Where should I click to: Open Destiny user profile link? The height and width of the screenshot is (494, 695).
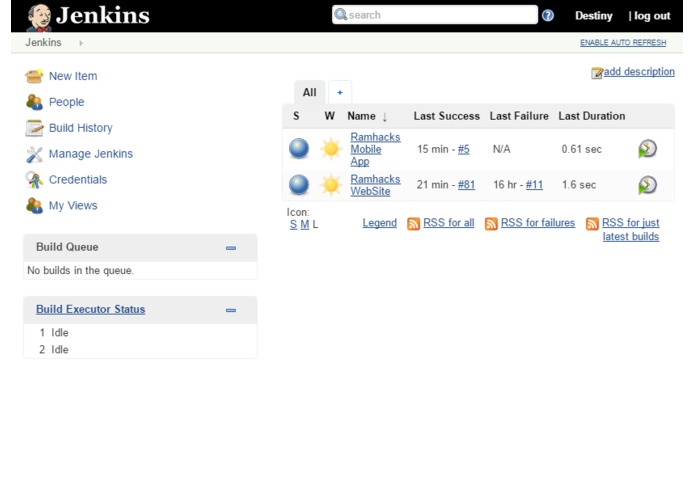593,16
